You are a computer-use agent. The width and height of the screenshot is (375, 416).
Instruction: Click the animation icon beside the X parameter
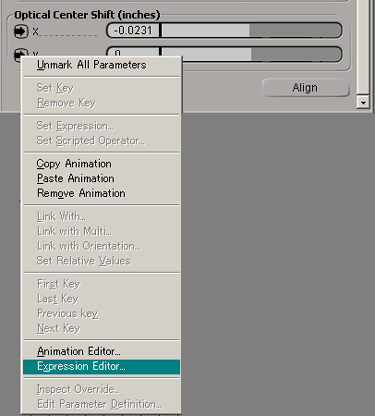pos(21,31)
